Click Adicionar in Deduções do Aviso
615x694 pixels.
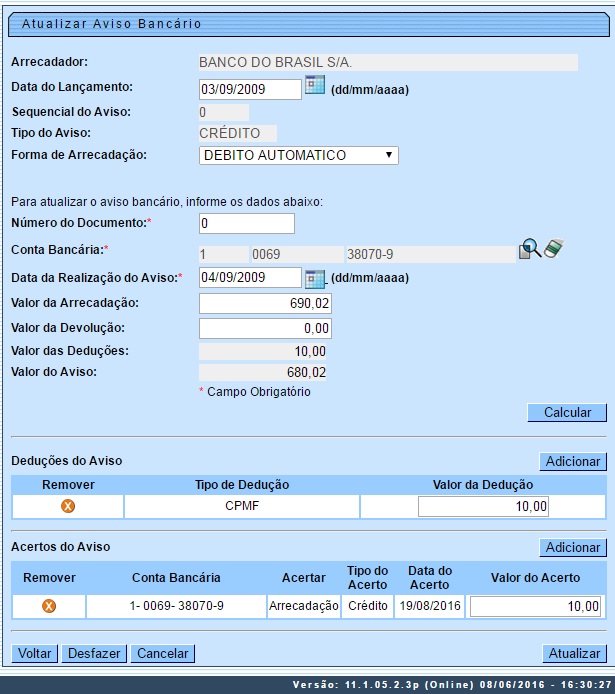(572, 461)
